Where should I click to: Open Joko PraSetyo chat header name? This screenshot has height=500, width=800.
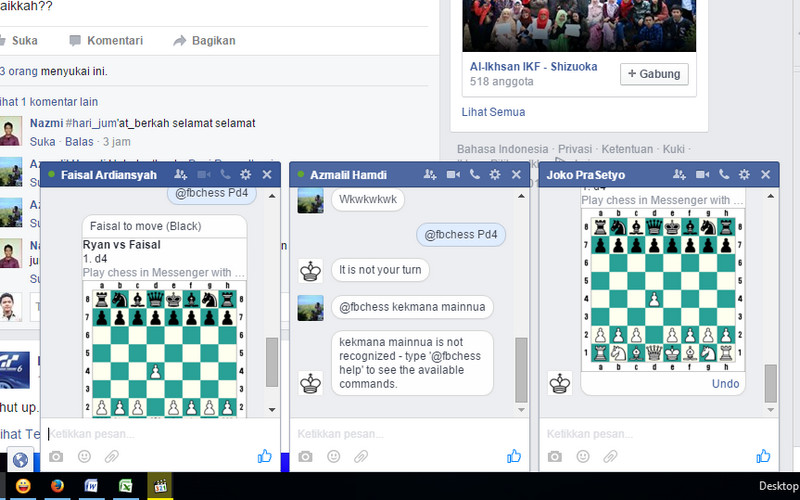tap(586, 175)
